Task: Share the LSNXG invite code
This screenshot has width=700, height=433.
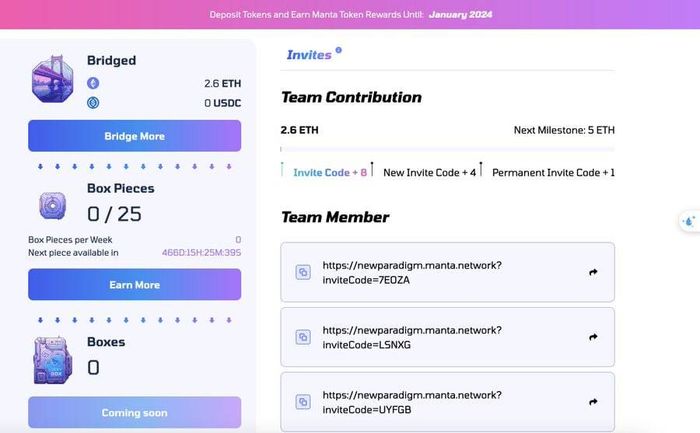Action: (593, 337)
